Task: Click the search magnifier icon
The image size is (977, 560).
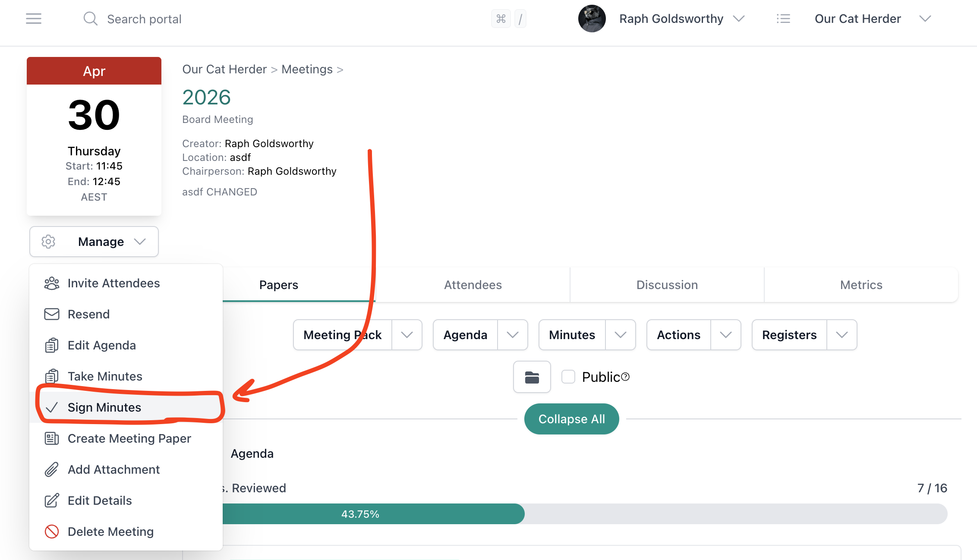Action: tap(91, 19)
